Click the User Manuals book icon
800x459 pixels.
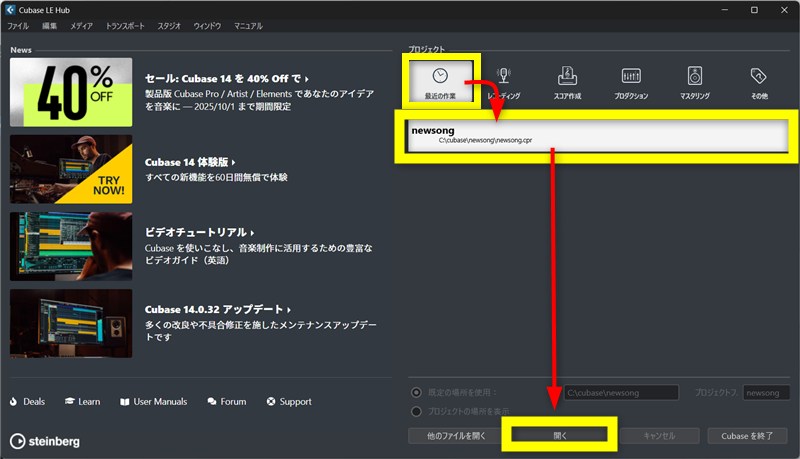coord(124,402)
